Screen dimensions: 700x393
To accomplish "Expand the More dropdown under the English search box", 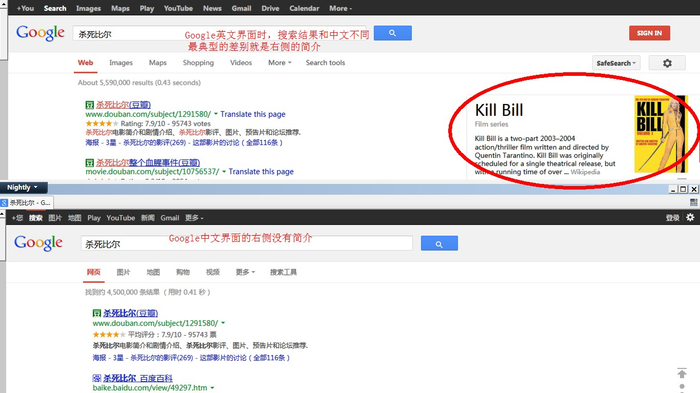I will [279, 63].
